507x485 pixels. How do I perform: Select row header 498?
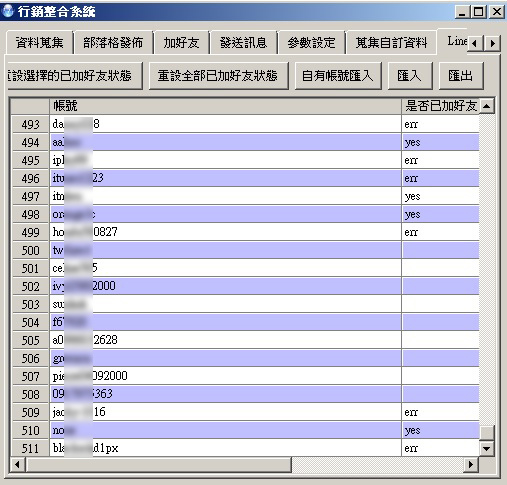[30, 214]
